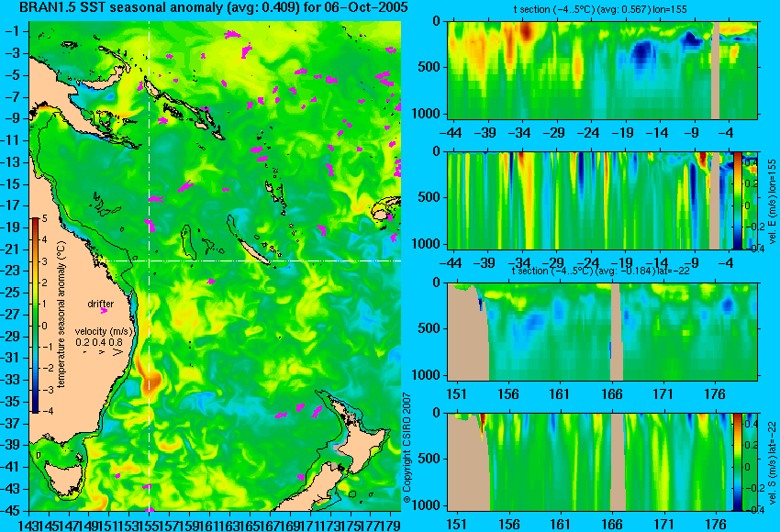Click the 't section' title with lon=155
This screenshot has width=780, height=532.
[600, 9]
